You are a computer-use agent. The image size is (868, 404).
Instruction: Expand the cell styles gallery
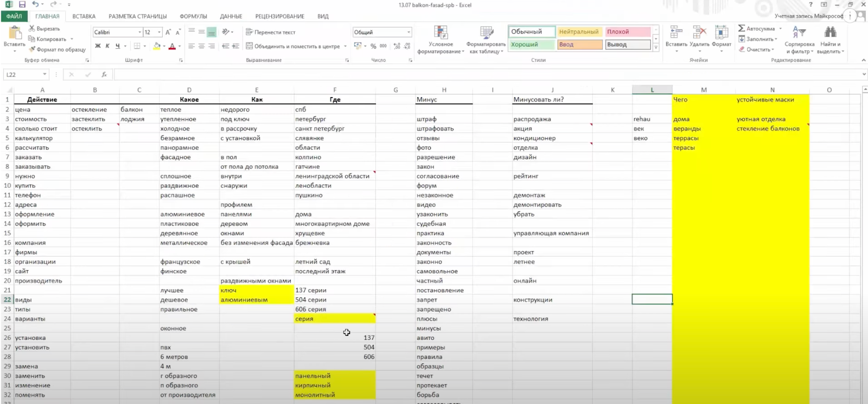click(x=656, y=48)
